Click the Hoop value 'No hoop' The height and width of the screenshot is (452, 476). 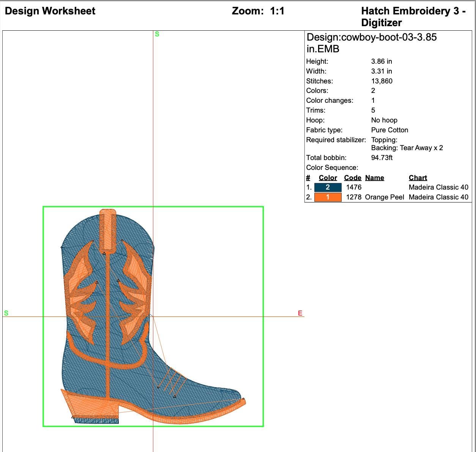[x=384, y=120]
